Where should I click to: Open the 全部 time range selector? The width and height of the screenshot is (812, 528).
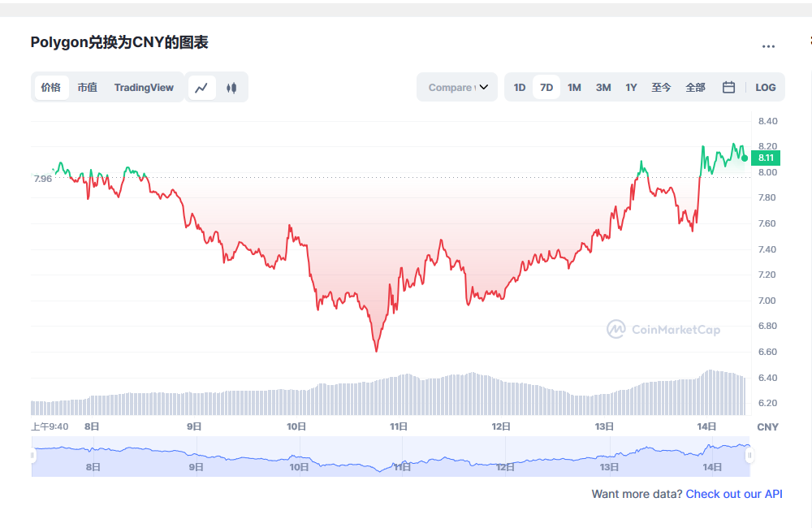tap(695, 87)
